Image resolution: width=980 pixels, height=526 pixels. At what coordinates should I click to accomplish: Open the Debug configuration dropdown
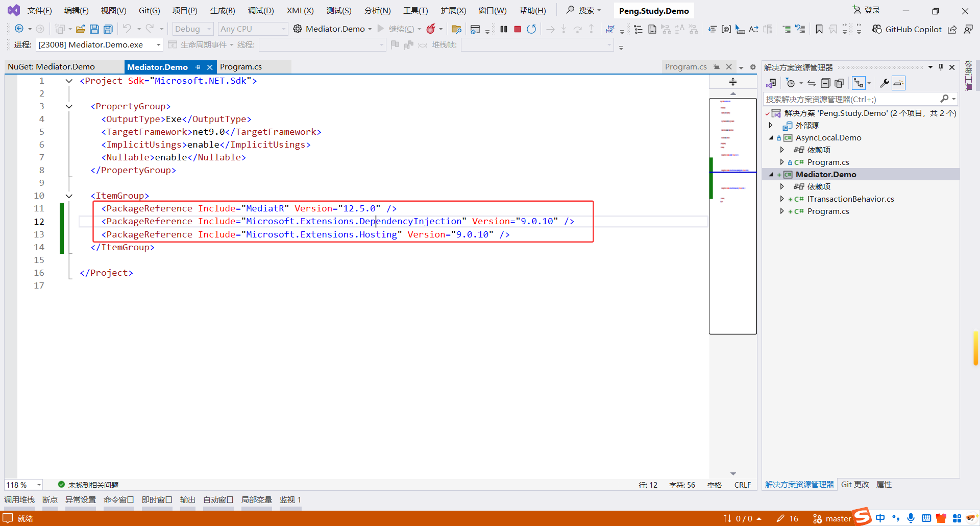(193, 29)
